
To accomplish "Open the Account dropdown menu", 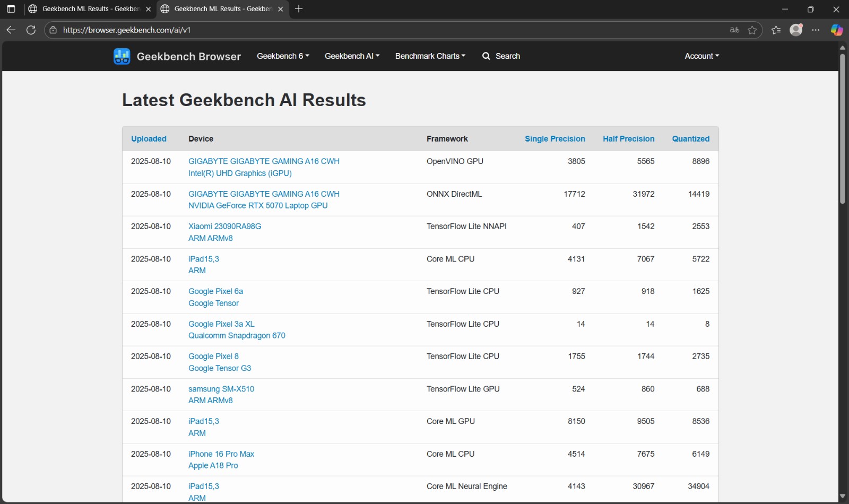I will coord(701,56).
